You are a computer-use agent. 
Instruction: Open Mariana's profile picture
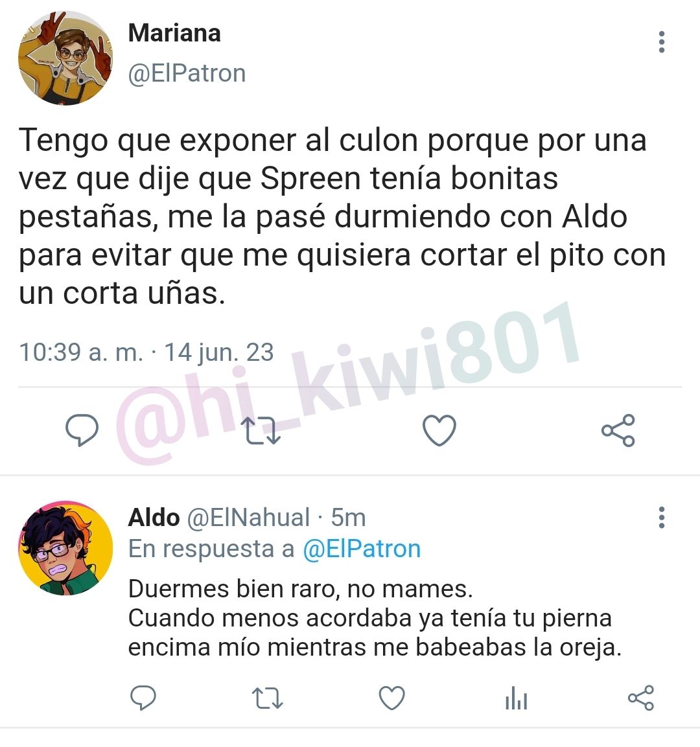tap(65, 58)
